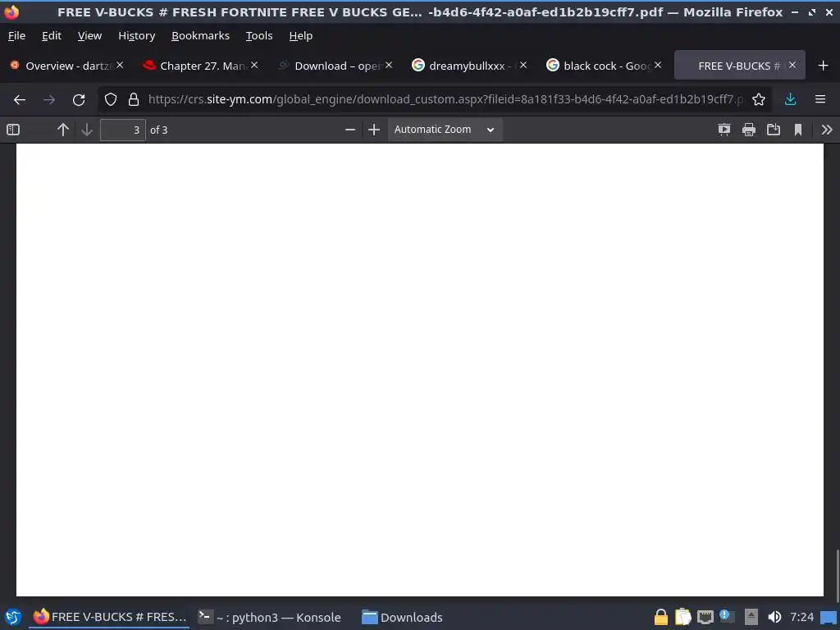Go to next PDF page

[x=87, y=130]
